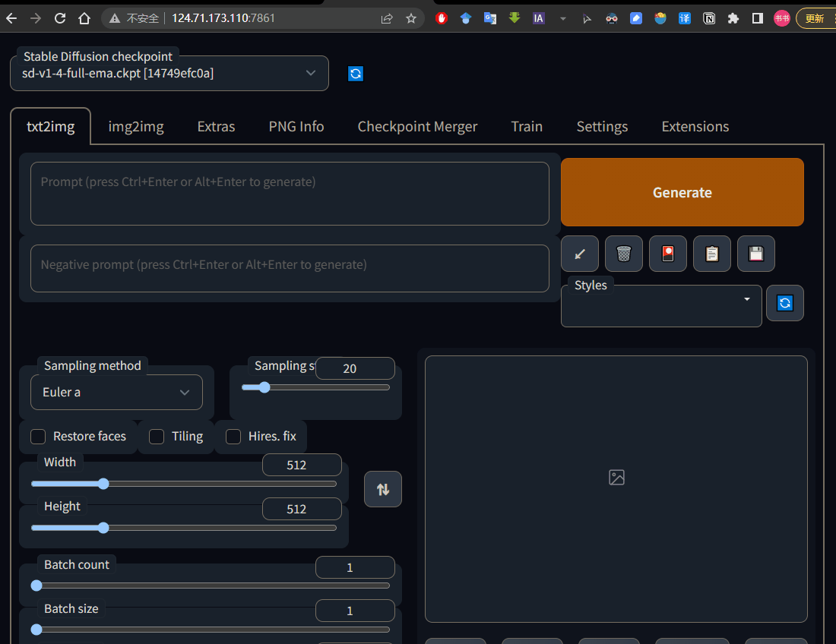The image size is (836, 644).
Task: Swap width and height with arrows button
Action: [383, 490]
